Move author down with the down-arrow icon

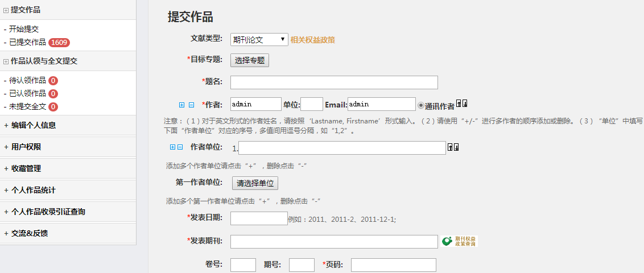coord(465,104)
